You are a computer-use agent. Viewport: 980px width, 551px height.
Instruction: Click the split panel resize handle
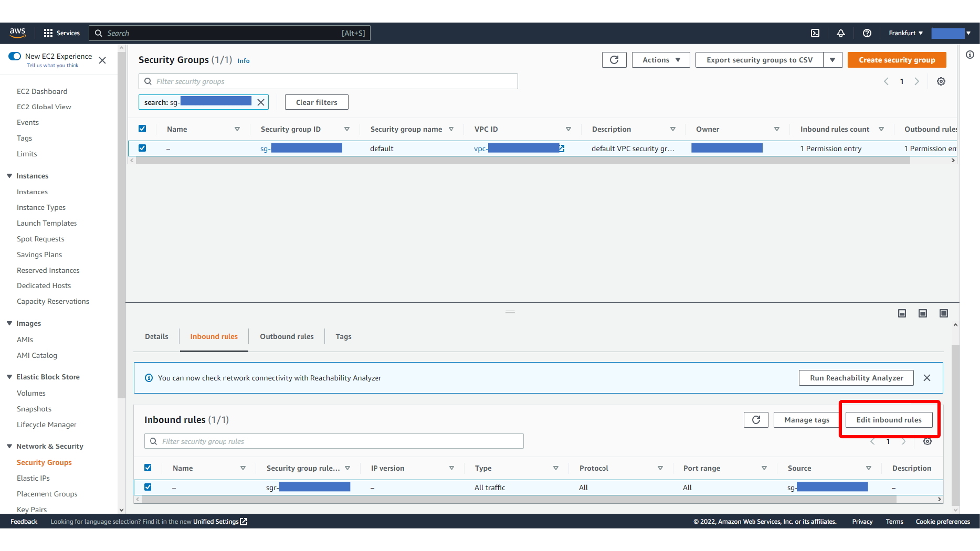tap(510, 312)
